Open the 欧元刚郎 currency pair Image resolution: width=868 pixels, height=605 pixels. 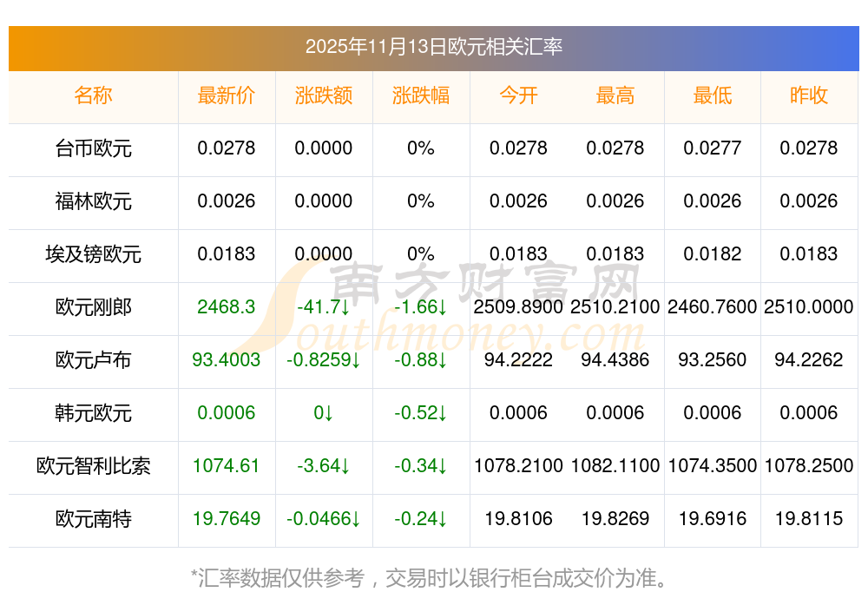pos(93,307)
